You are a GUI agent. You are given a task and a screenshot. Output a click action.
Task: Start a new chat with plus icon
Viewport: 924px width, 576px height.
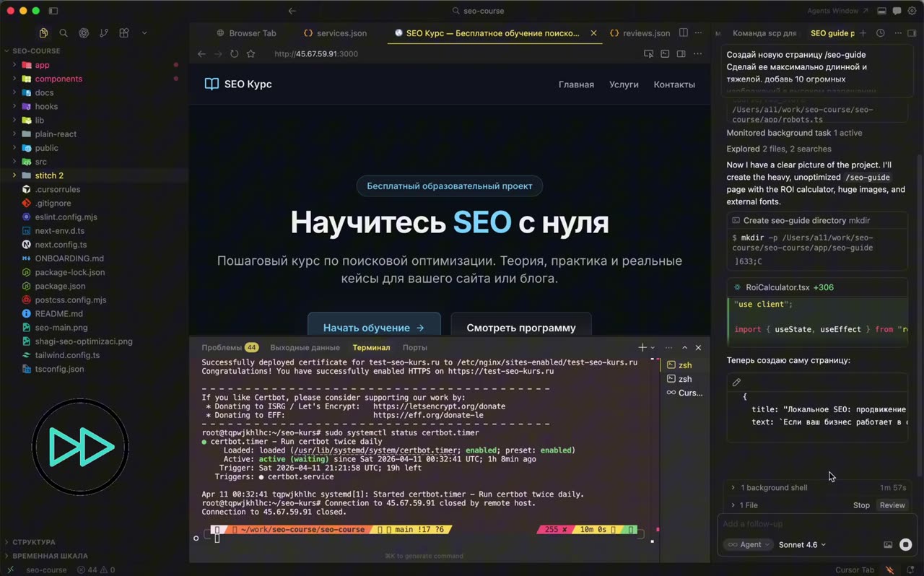863,33
